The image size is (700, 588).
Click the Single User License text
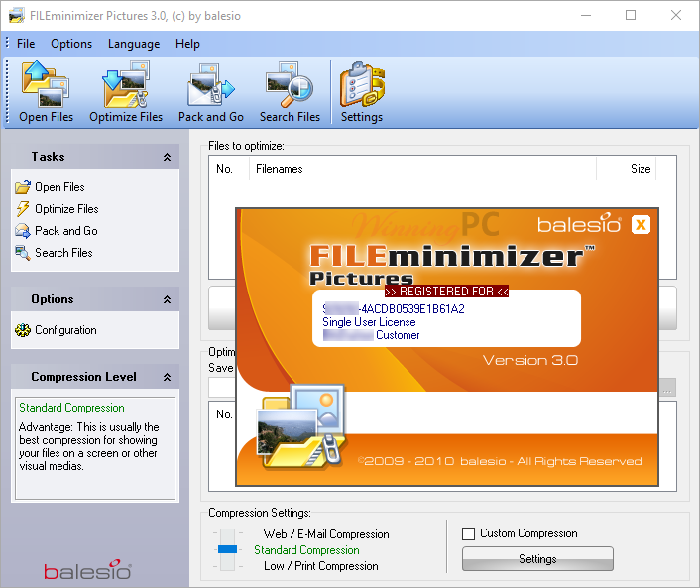[369, 322]
